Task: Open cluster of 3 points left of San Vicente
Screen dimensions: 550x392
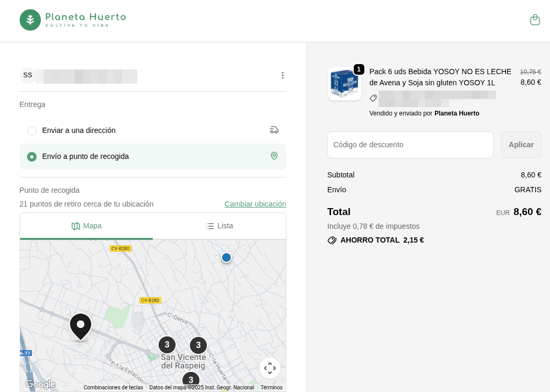Action: [167, 345]
